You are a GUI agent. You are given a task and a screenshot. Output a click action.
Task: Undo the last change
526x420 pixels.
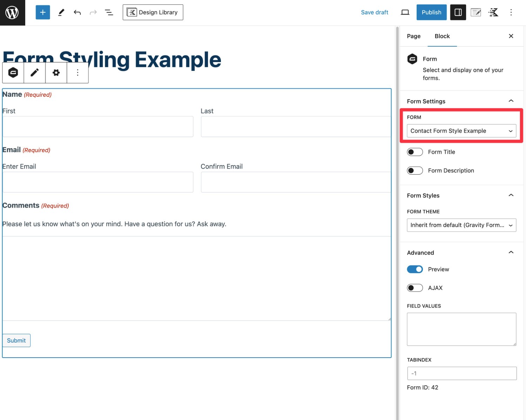(x=77, y=12)
